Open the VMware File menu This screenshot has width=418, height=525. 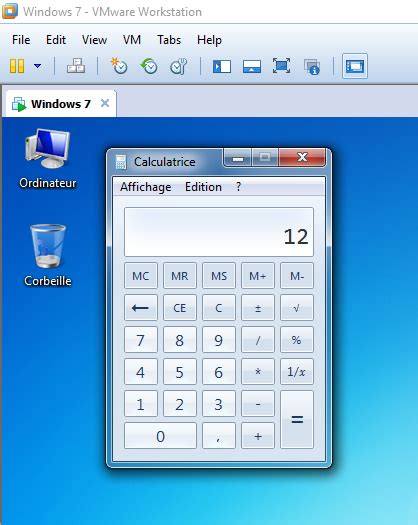tap(21, 40)
